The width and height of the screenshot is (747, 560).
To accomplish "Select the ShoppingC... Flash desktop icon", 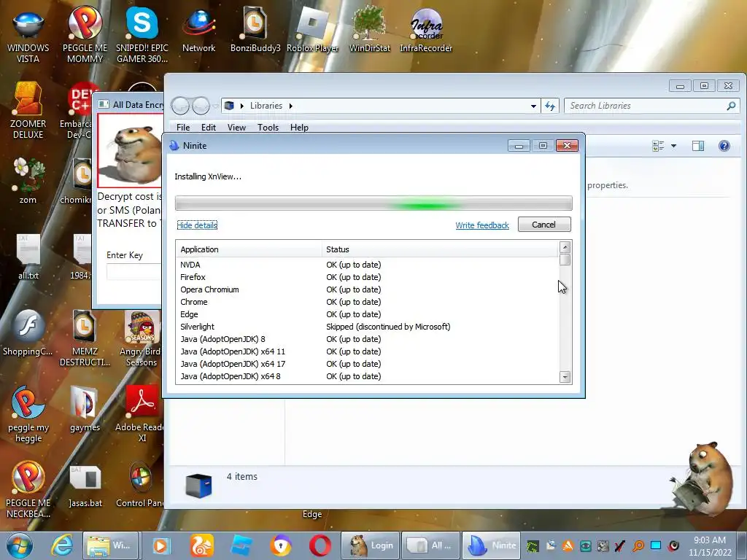I will (x=28, y=333).
